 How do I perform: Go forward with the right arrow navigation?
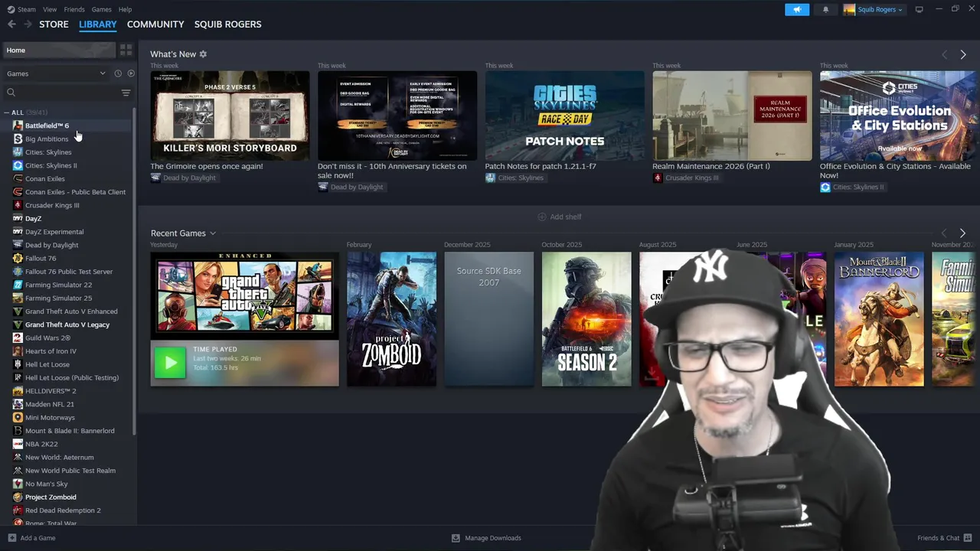tap(28, 24)
